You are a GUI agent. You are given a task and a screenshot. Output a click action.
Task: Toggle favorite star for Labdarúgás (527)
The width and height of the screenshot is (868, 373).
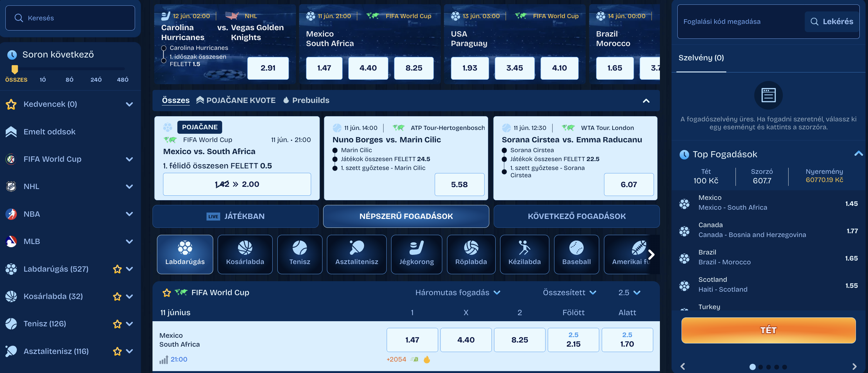[117, 269]
